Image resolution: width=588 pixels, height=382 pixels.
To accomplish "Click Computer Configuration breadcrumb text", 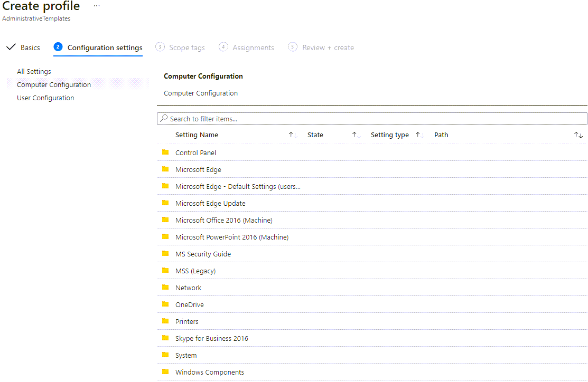I will click(201, 93).
